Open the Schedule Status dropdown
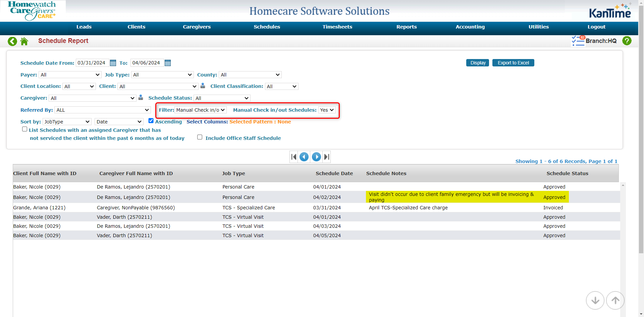 coord(222,98)
